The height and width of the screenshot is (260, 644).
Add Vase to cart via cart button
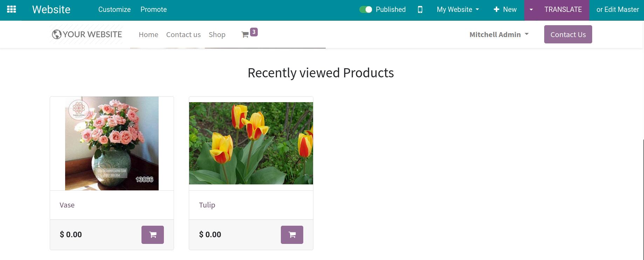[152, 234]
